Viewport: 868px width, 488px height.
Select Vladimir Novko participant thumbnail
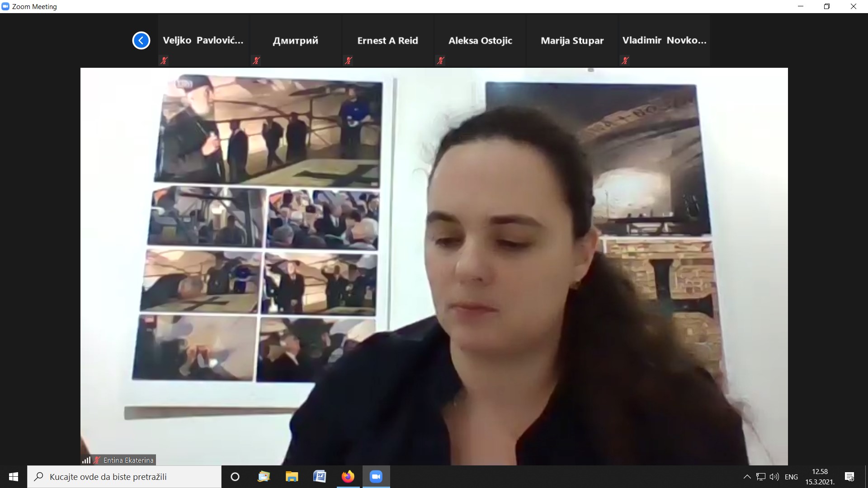(x=664, y=41)
